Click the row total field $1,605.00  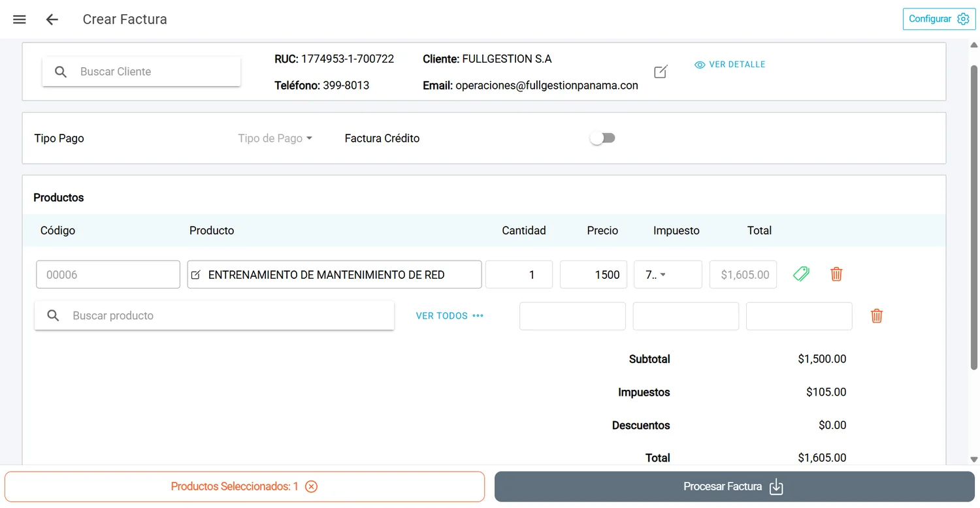743,274
